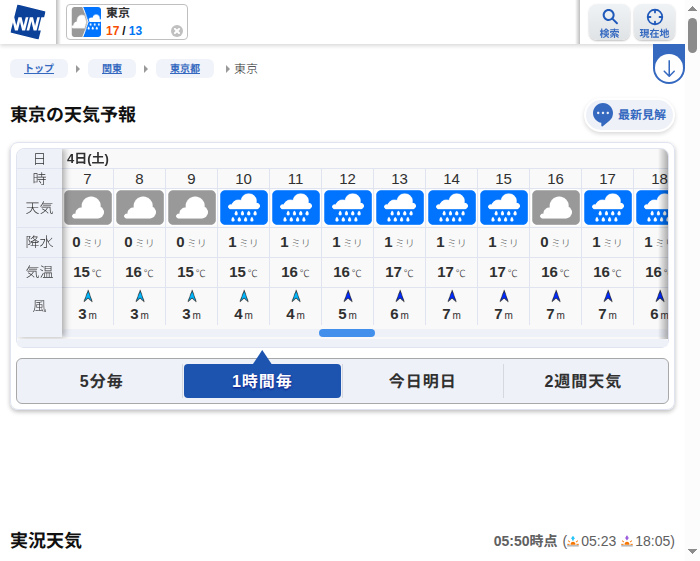Screen dimensions: 700x561
Task: Click the cloudy icon at 16時
Action: (556, 208)
